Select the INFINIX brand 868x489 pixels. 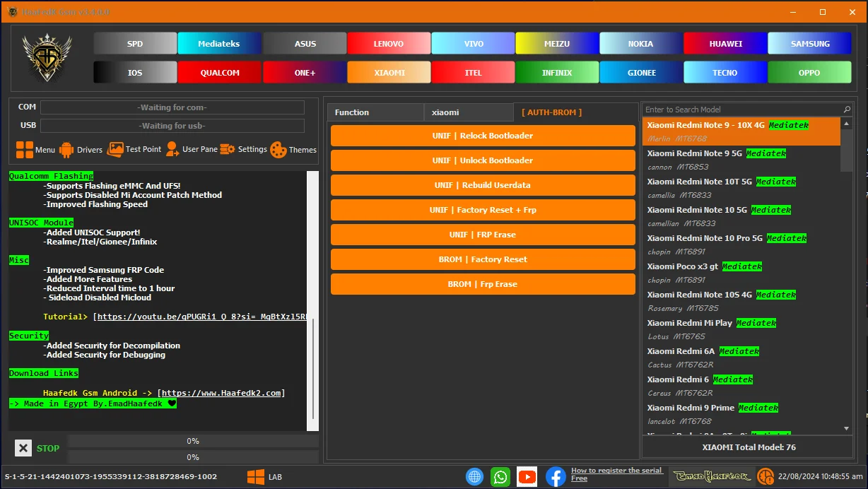click(557, 73)
